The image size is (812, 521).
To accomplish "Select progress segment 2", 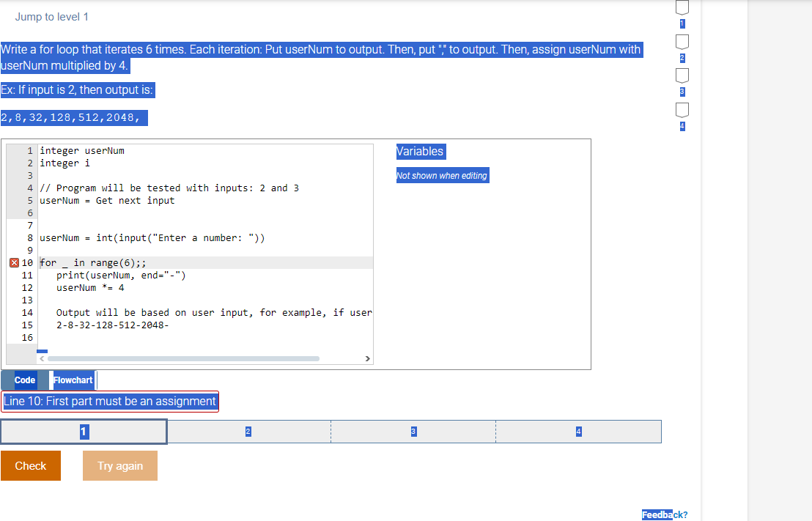I will pyautogui.click(x=248, y=432).
